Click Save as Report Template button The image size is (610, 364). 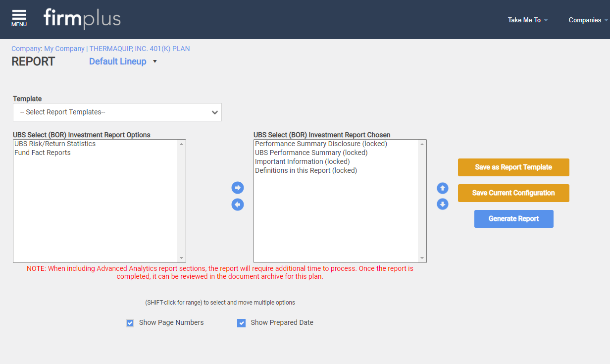(513, 167)
